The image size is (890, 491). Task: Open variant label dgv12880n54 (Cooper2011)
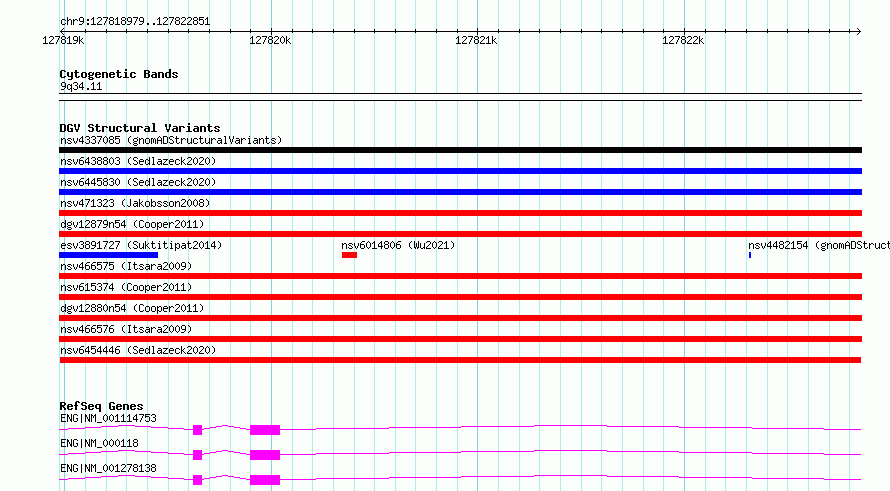pyautogui.click(x=132, y=308)
